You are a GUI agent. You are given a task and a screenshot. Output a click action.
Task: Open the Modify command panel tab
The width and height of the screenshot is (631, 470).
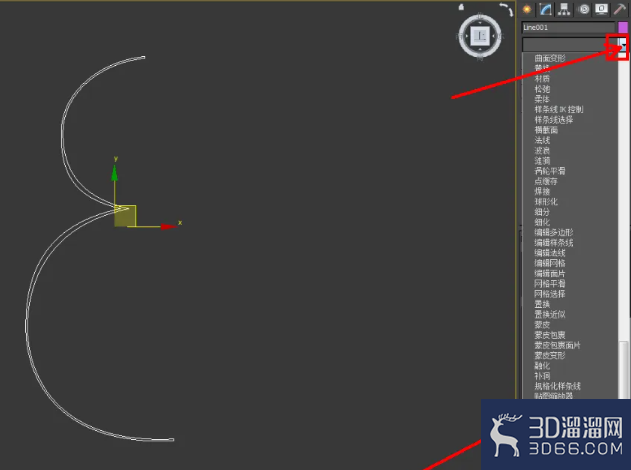(545, 9)
